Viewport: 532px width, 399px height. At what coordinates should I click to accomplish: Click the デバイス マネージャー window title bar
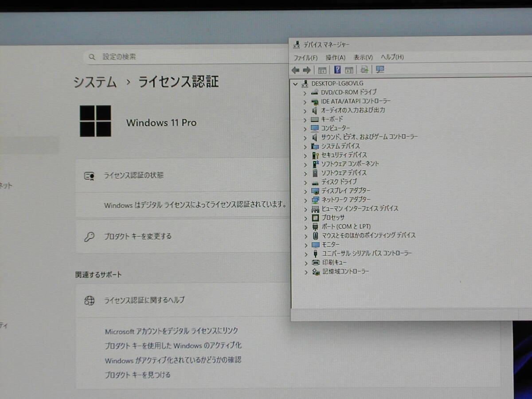410,44
